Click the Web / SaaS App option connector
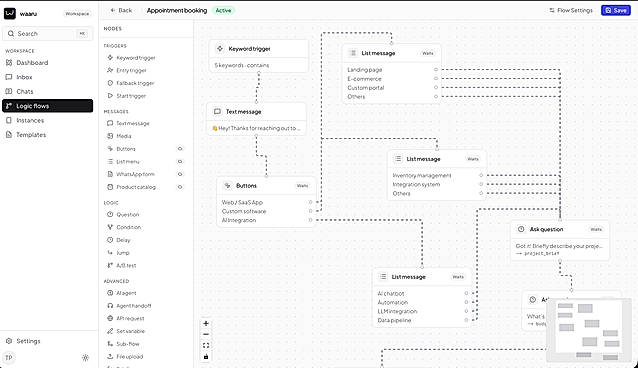 [310, 202]
